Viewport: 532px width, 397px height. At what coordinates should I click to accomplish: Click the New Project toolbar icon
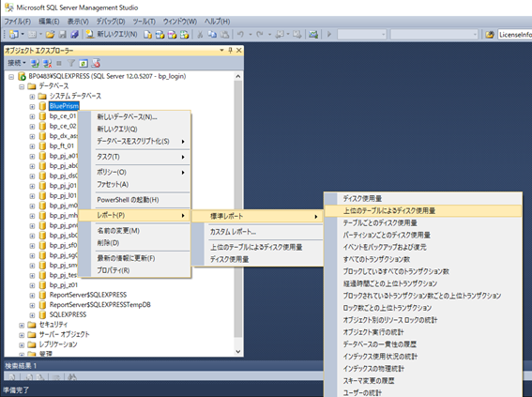point(14,35)
